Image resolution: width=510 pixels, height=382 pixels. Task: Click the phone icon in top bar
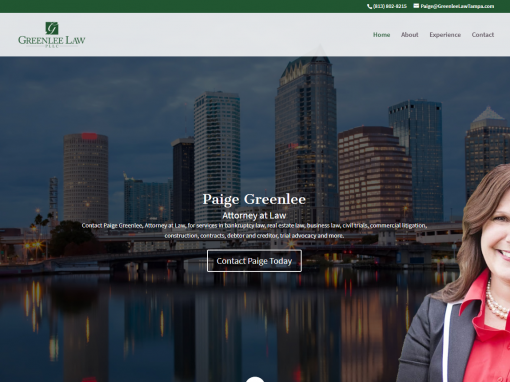pos(369,6)
